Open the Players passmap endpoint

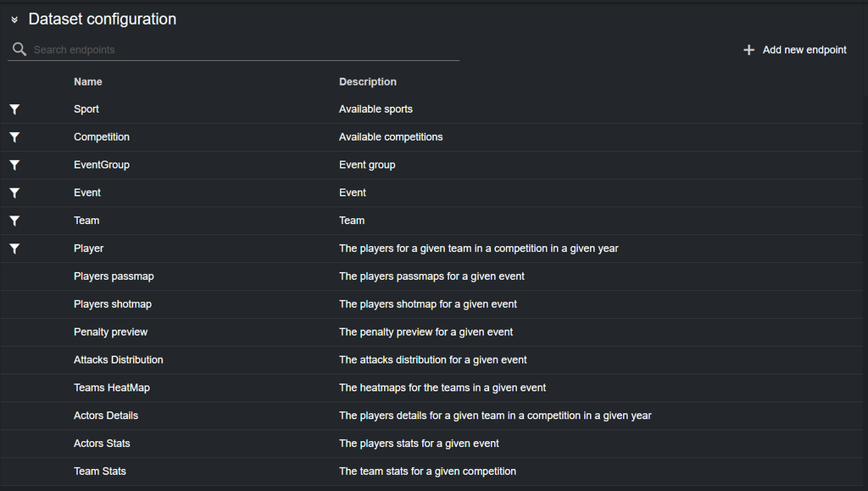coord(114,276)
